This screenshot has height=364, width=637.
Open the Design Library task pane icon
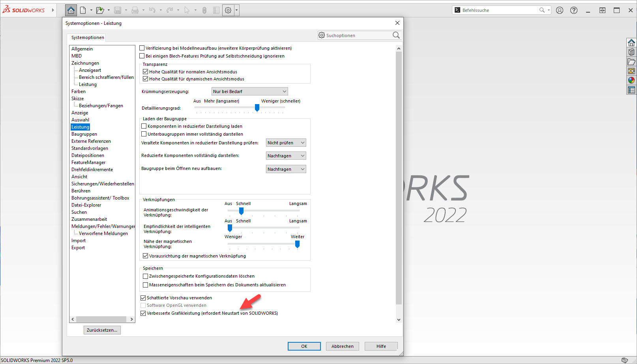click(631, 52)
